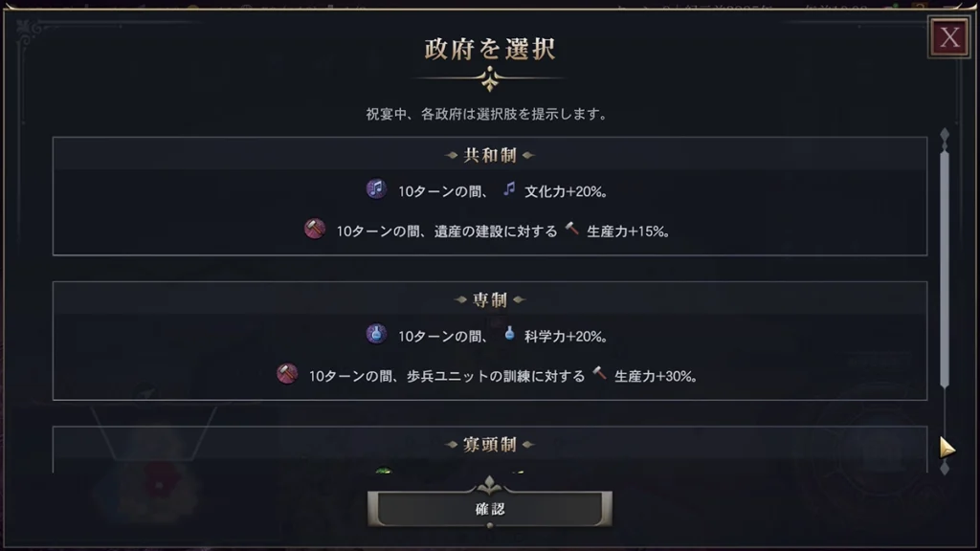Click the round science flask icon under 専制
This screenshot has width=980, height=551.
coord(376,334)
